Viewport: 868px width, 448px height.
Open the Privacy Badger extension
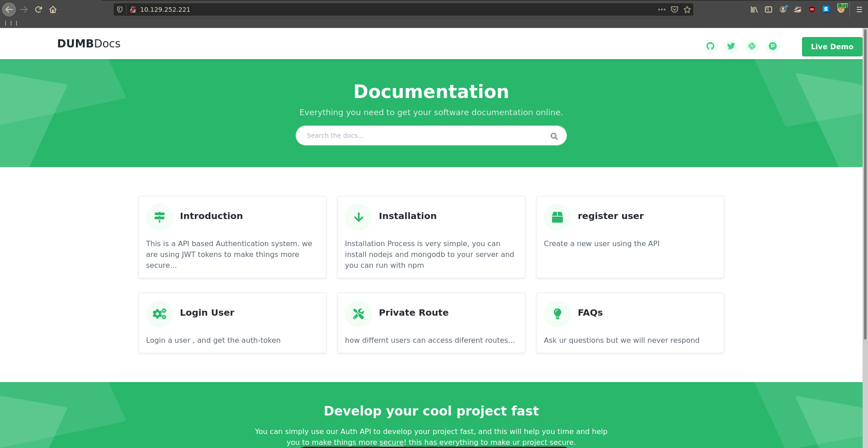point(797,9)
